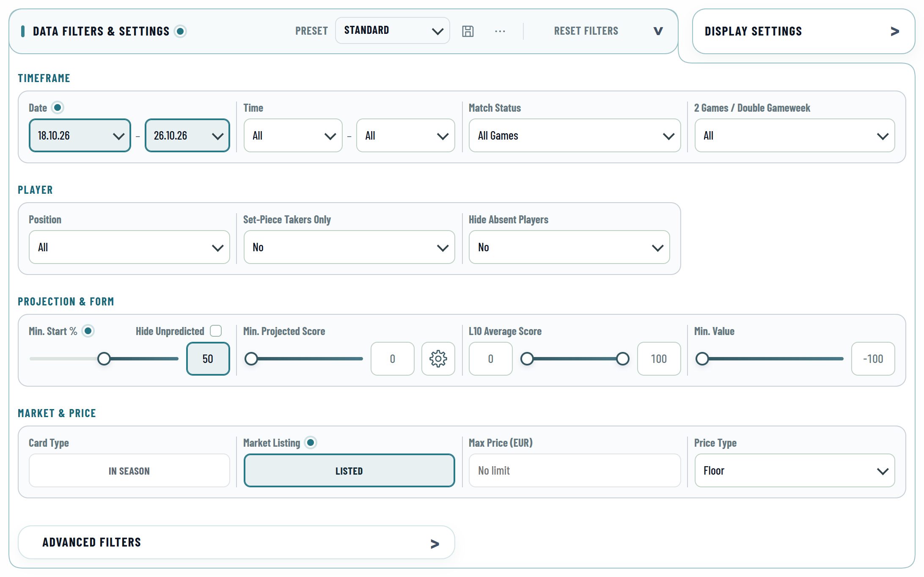Open the first Time dropdown
924x577 pixels.
(293, 135)
